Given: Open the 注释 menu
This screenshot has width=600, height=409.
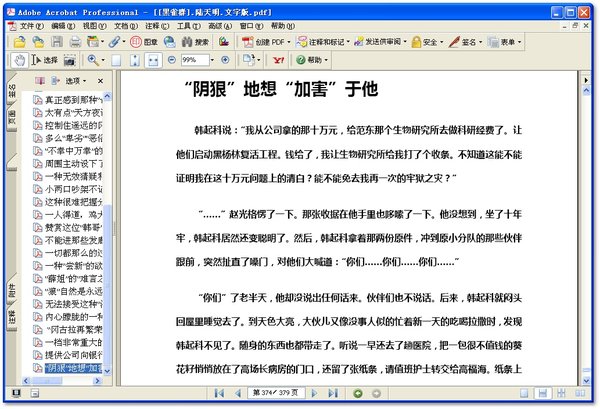Looking at the screenshot, I should [157, 26].
